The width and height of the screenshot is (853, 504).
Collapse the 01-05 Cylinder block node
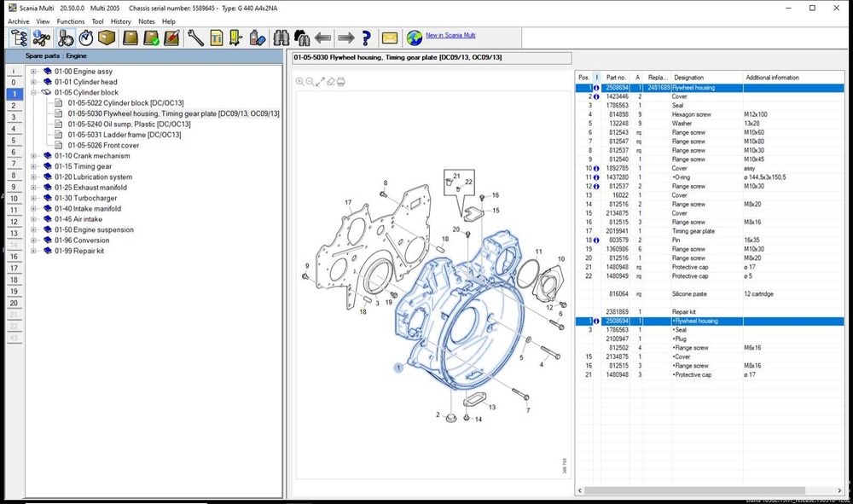point(33,92)
